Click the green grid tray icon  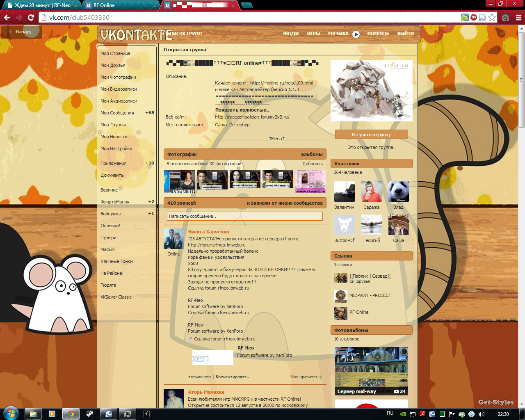[442, 414]
